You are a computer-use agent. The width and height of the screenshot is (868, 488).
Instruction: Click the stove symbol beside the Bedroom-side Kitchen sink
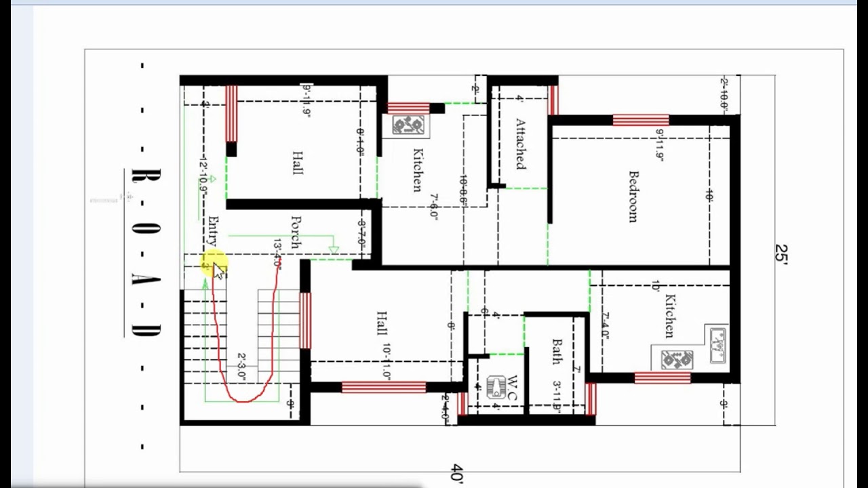[x=677, y=359]
